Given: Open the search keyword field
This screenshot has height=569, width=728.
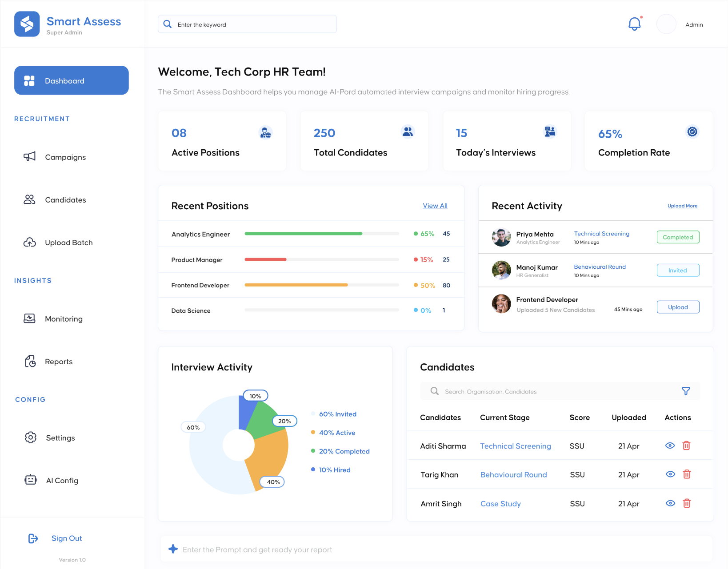Looking at the screenshot, I should pyautogui.click(x=247, y=24).
